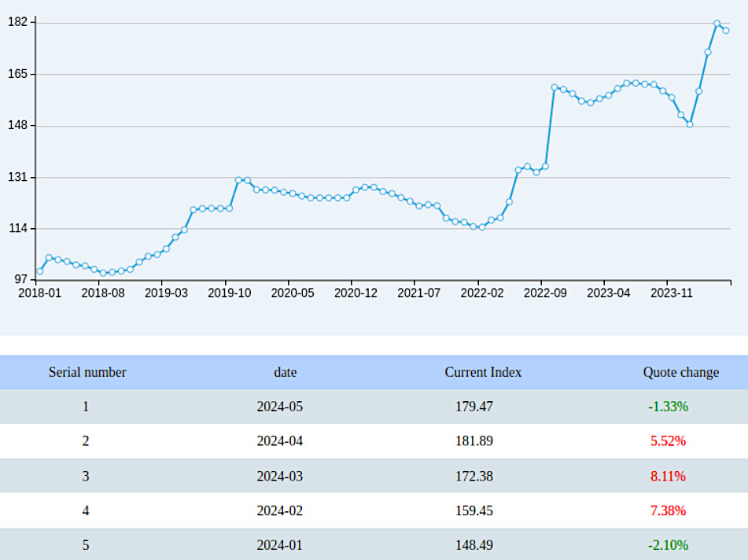Click the 2019-10 x-axis label
748x560 pixels.
point(229,293)
